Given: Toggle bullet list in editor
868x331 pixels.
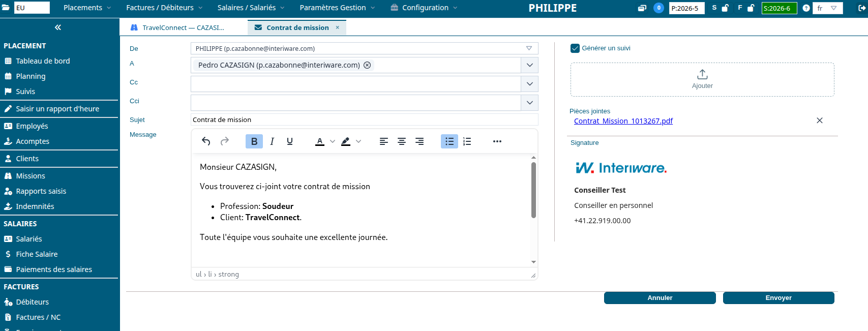Looking at the screenshot, I should [450, 141].
